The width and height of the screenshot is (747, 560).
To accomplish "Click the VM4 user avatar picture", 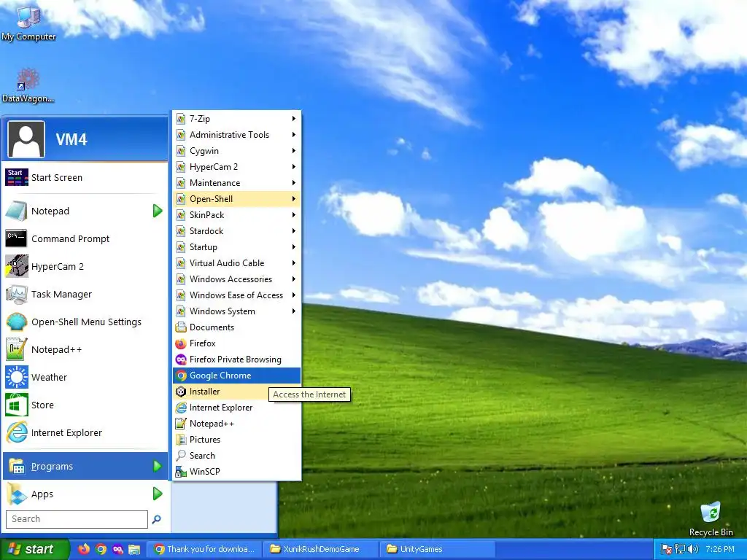I will pyautogui.click(x=26, y=139).
